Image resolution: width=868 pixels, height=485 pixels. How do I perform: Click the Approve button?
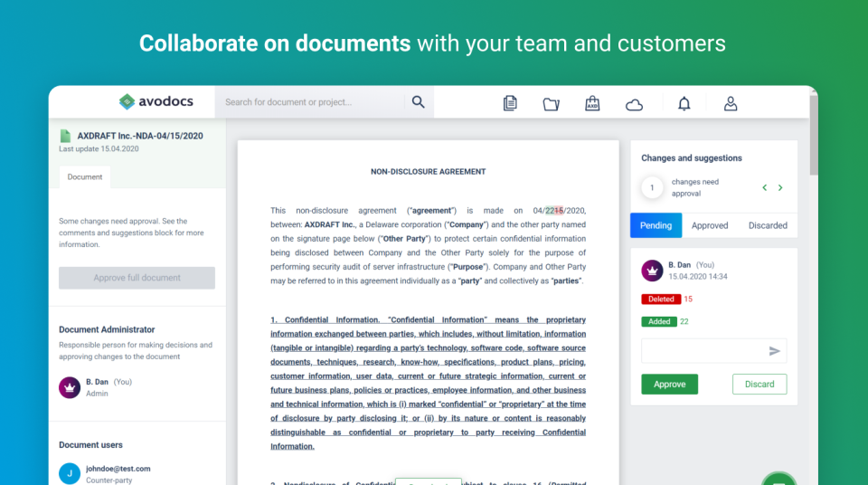(x=669, y=385)
